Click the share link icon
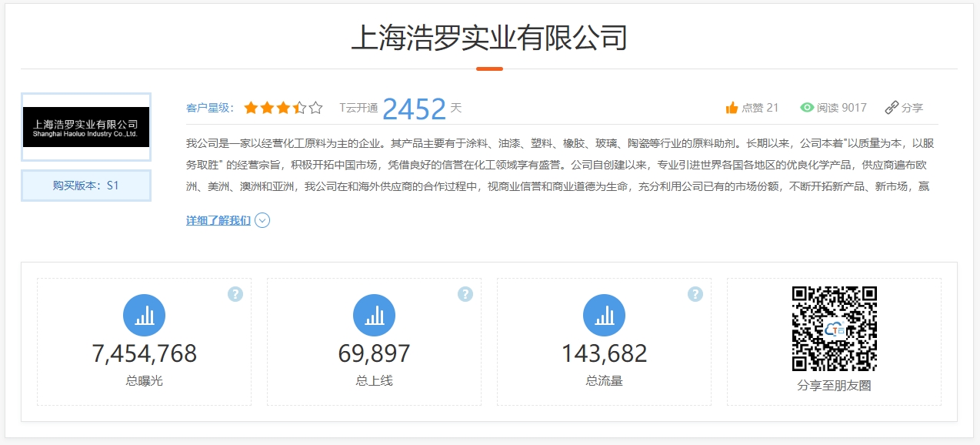The image size is (980, 445). tap(892, 108)
